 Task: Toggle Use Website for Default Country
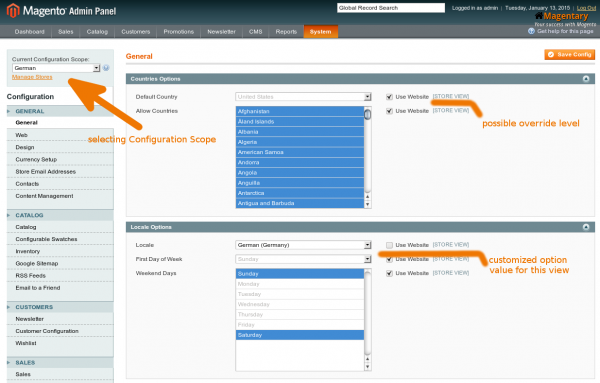tap(389, 97)
